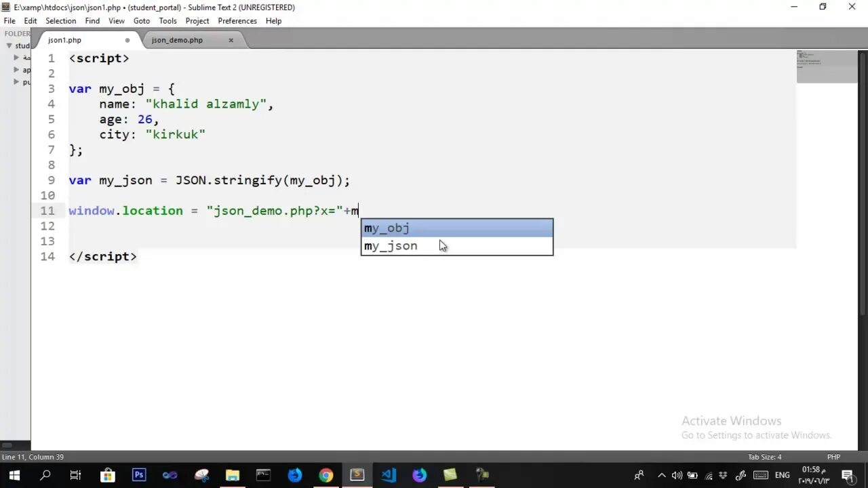Screen dimensions: 868x488
Task: Click JSON.stringify on line 9
Action: pos(229,180)
